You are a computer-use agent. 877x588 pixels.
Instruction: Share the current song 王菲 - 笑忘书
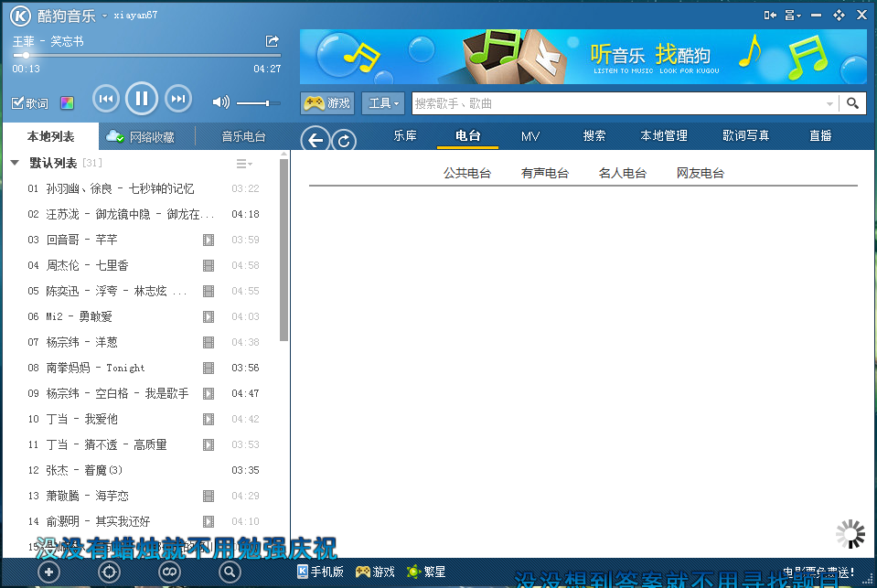[x=273, y=41]
